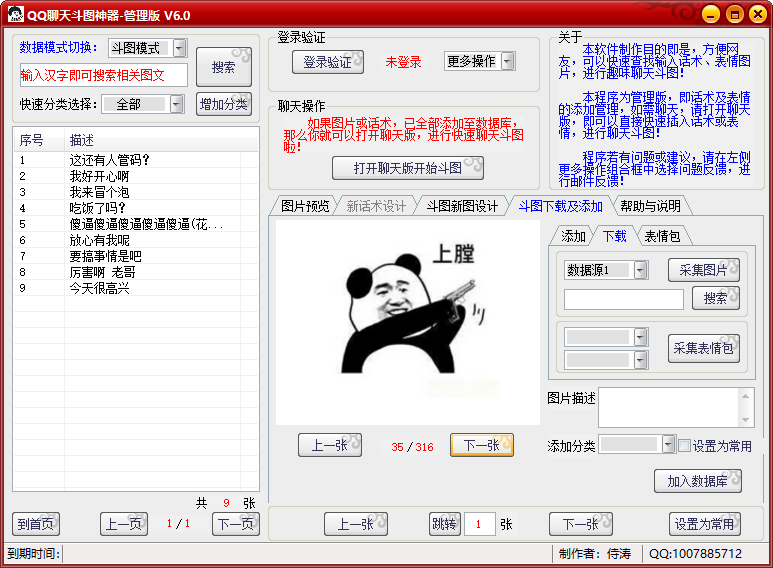Click the 图片描述 text area
773x568 pixels.
668,407
